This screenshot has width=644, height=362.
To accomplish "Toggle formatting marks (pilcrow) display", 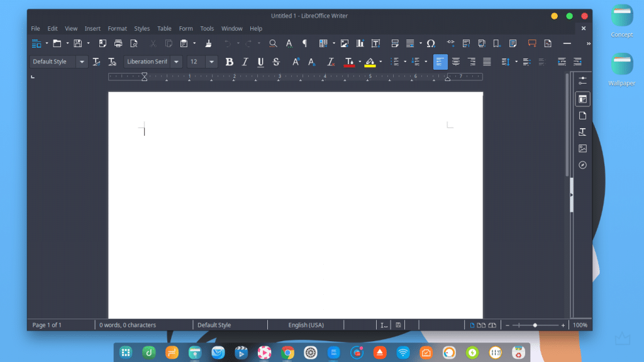I will point(305,43).
